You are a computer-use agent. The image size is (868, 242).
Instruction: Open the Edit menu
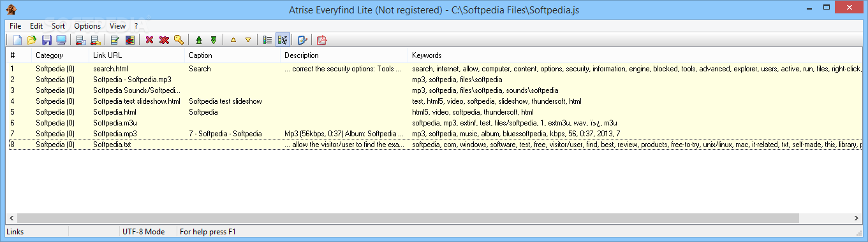pos(36,26)
